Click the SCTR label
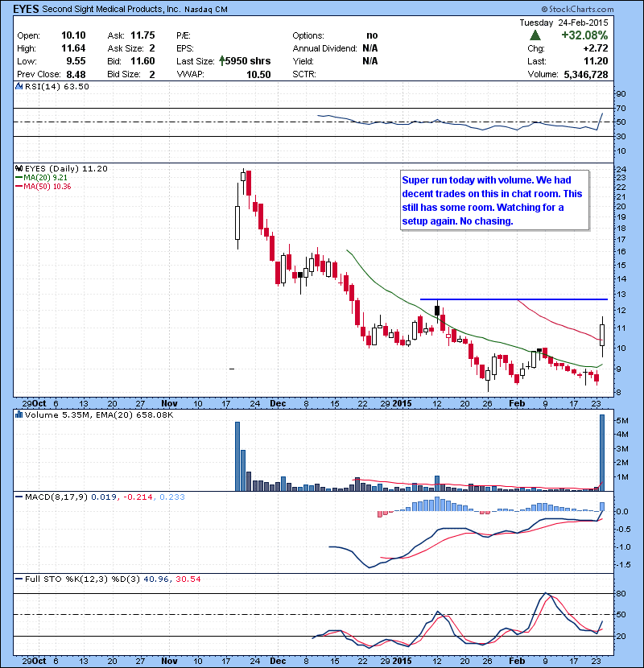The image size is (644, 668). tap(304, 74)
